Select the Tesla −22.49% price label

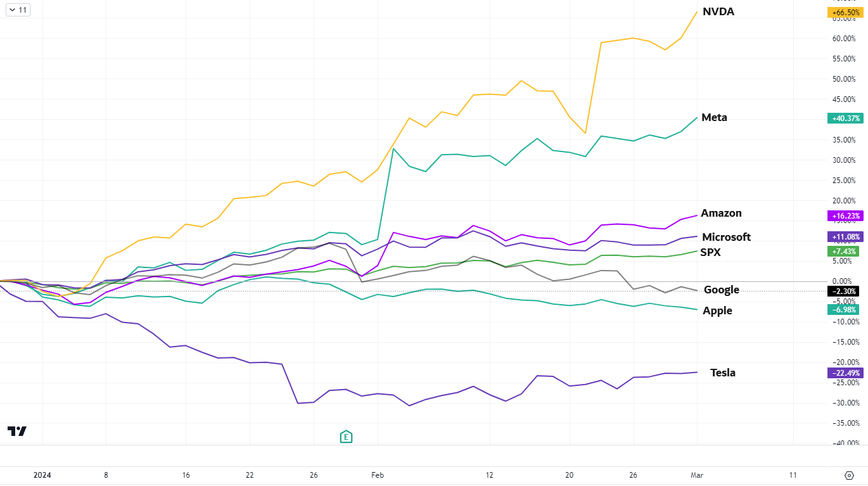tap(845, 373)
